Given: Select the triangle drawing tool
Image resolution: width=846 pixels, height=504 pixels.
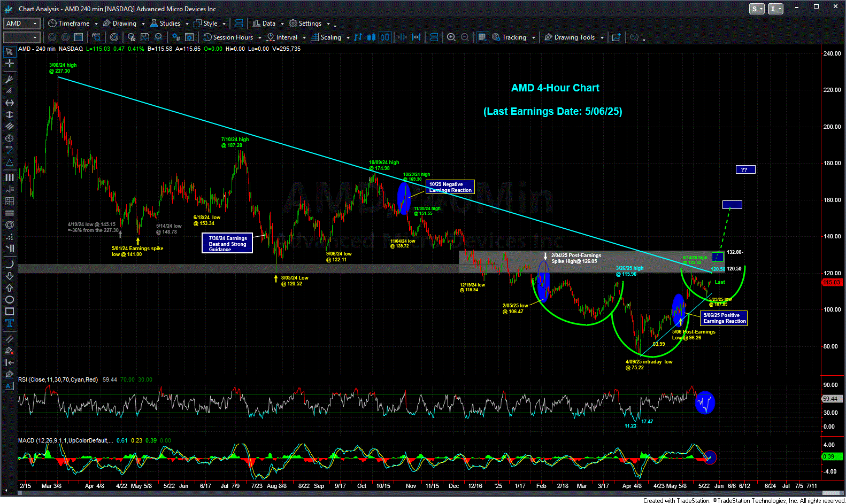Looking at the screenshot, I should click(x=9, y=162).
